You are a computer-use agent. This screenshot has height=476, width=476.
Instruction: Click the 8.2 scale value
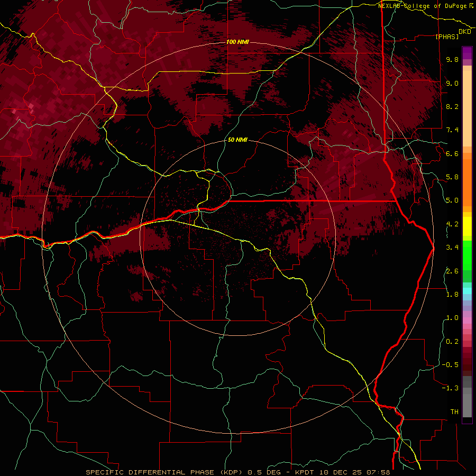click(x=452, y=106)
